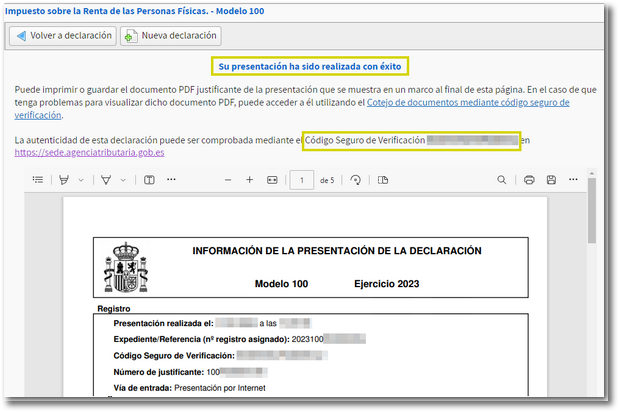Open the PDF table of contents icon
The image size is (619, 412).
point(38,180)
